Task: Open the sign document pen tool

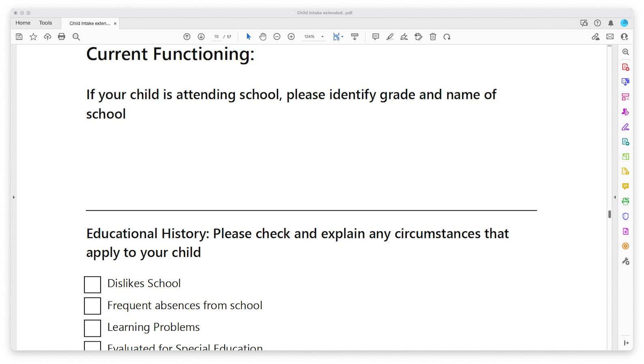Action: coord(404,37)
